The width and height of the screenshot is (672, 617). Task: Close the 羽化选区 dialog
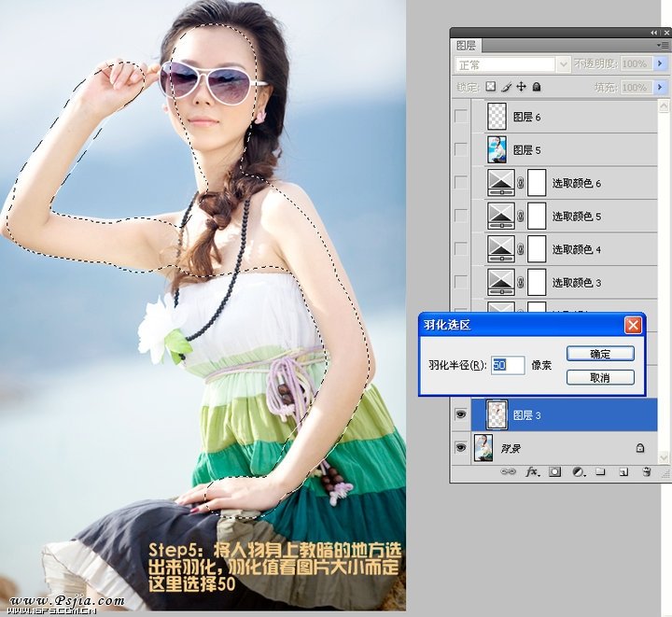pos(633,325)
